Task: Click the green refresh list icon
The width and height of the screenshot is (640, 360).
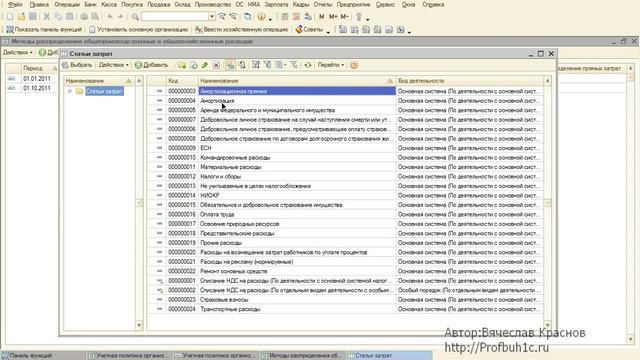Action: (308, 65)
